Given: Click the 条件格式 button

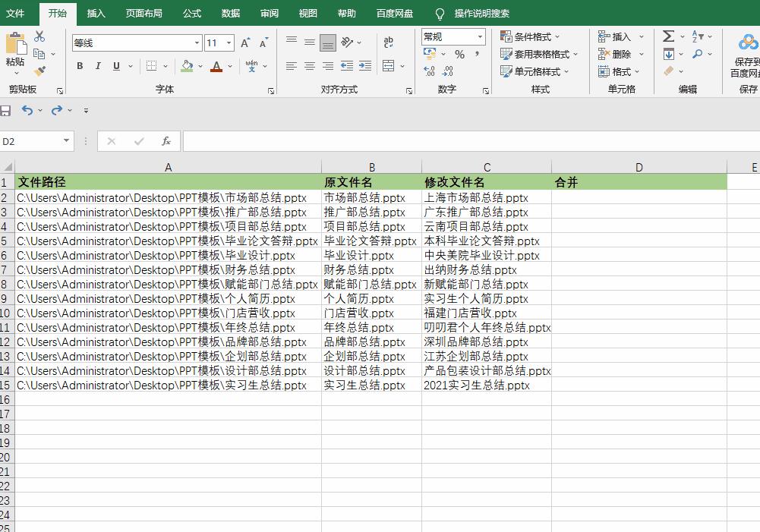Looking at the screenshot, I should coord(531,36).
